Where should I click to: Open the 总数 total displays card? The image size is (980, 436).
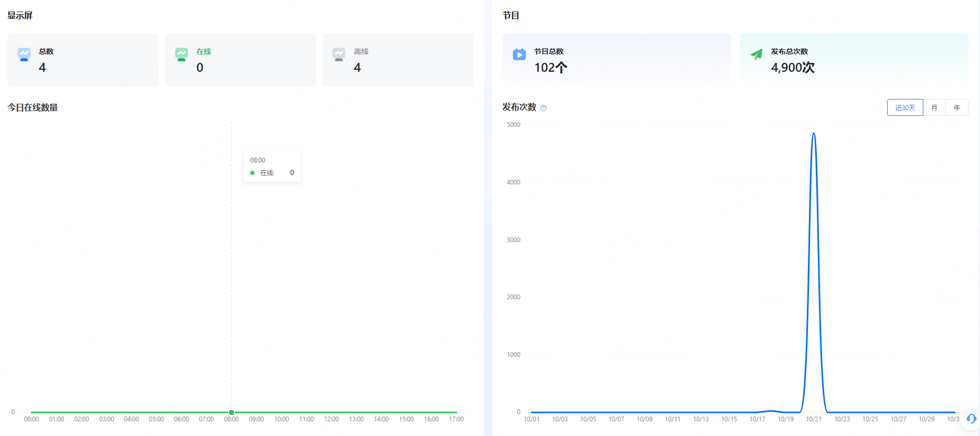pyautogui.click(x=82, y=60)
